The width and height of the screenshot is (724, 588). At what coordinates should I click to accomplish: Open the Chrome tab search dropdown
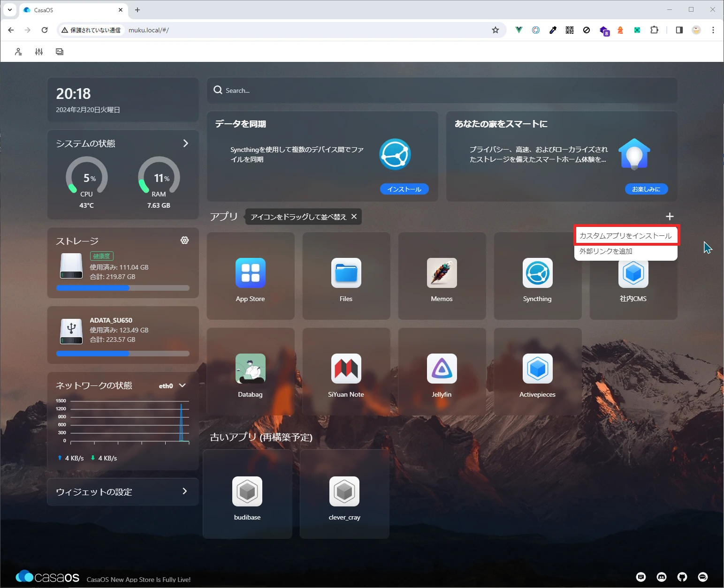9,9
